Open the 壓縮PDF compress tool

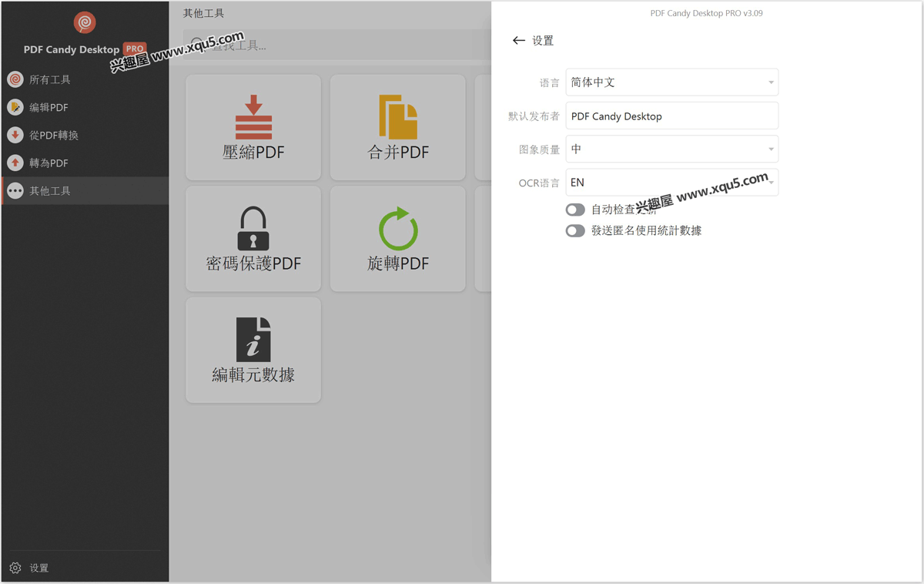253,127
